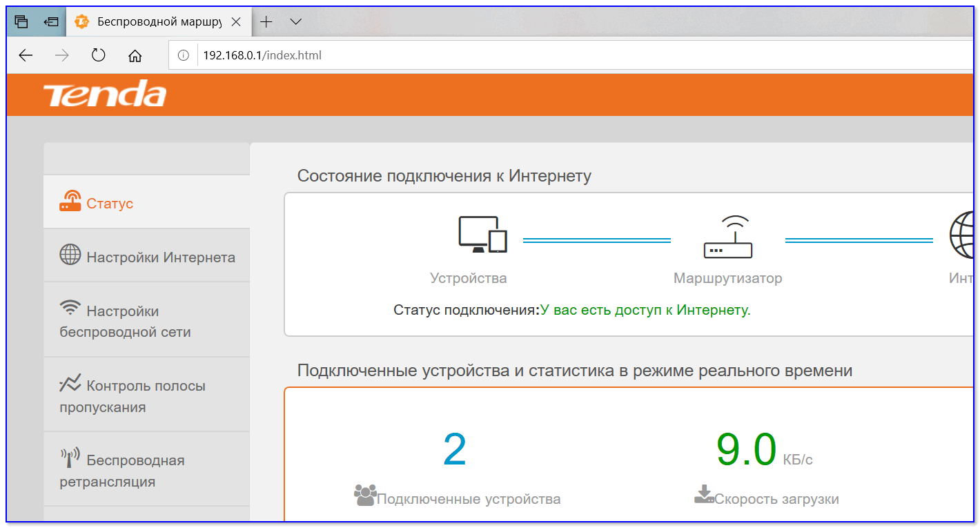Open Контроль полосы пропускания section
Image resolution: width=980 pixels, height=528 pixels.
click(x=146, y=395)
